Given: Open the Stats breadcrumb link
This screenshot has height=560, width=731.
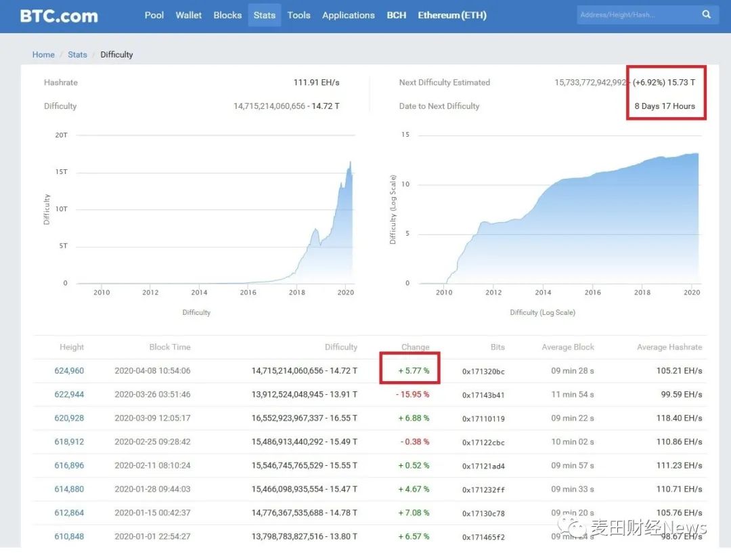Looking at the screenshot, I should click(77, 55).
